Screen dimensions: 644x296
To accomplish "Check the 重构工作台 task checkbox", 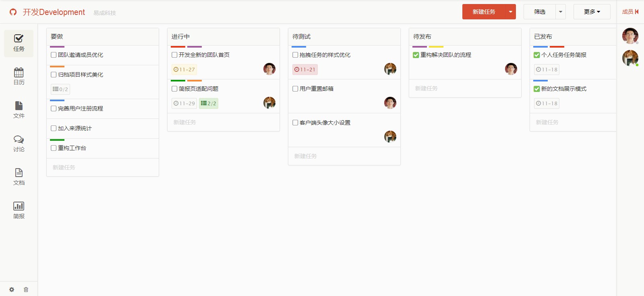I will click(54, 148).
